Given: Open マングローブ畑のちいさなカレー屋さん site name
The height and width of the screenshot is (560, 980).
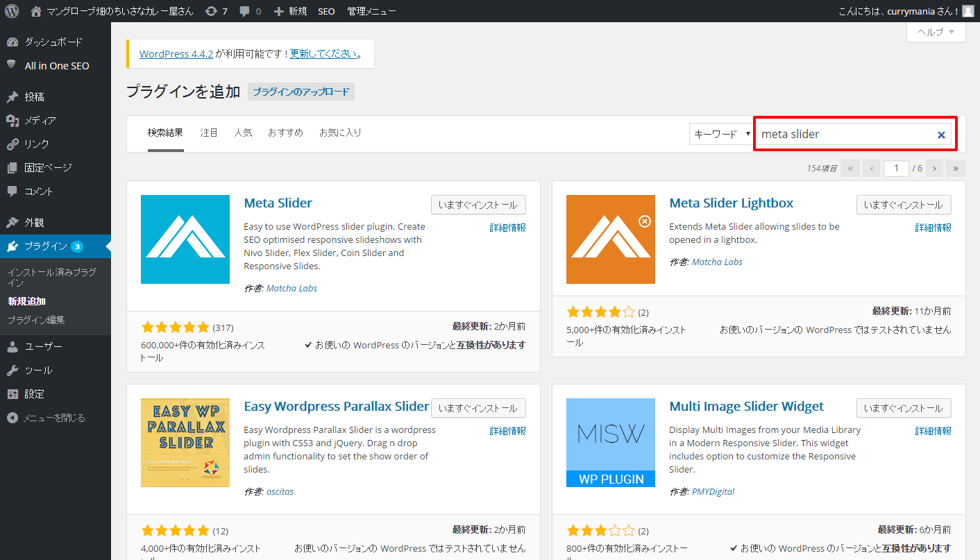Looking at the screenshot, I should pos(120,11).
